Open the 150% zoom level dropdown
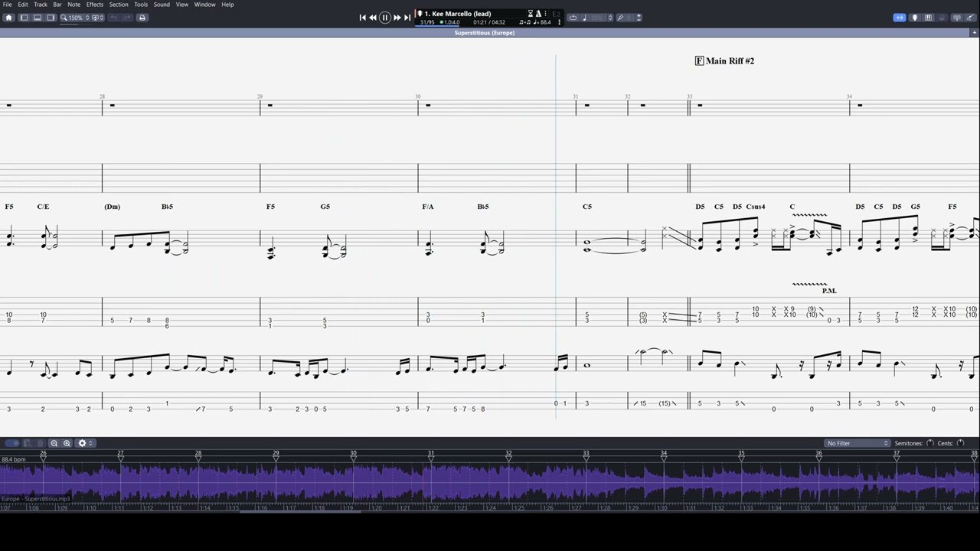The width and height of the screenshot is (980, 551). pos(76,18)
